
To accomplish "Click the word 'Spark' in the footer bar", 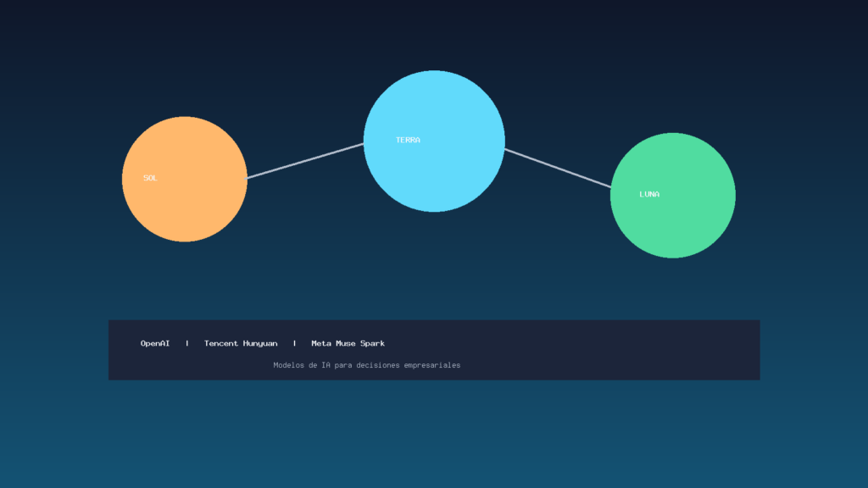I will pos(373,343).
